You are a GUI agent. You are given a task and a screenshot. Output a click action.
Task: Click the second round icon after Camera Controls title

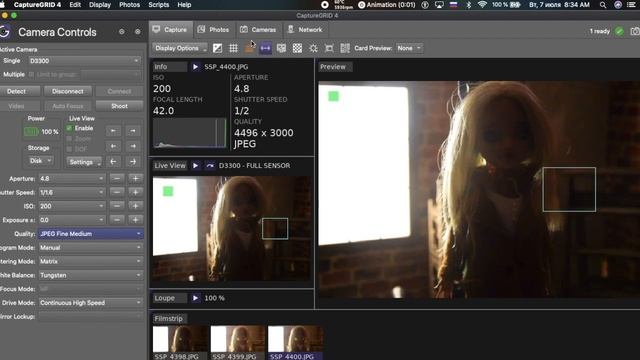(x=138, y=31)
